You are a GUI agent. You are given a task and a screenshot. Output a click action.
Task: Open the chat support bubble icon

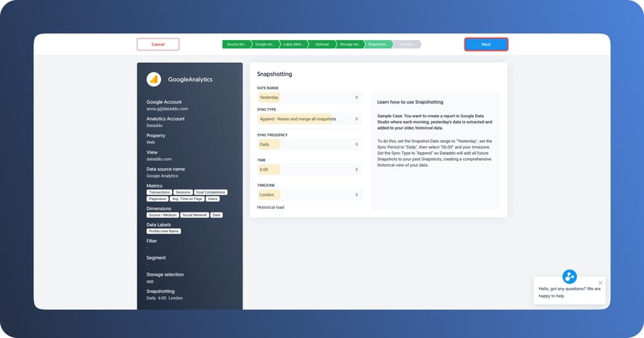pos(570,277)
